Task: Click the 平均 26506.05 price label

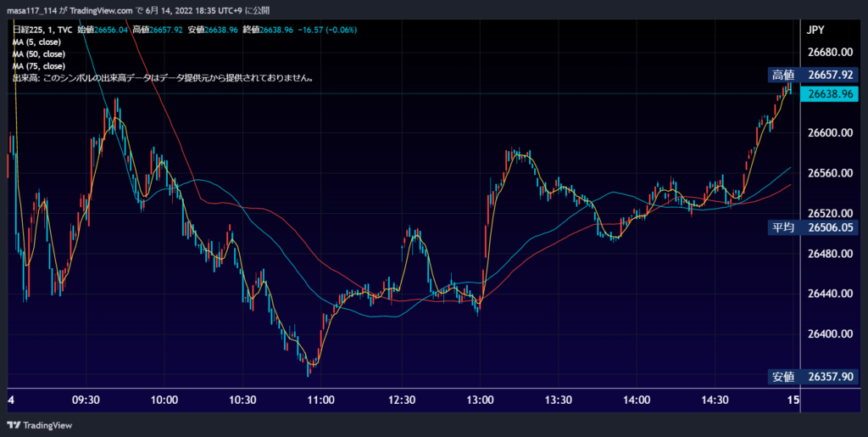Action: tap(813, 227)
